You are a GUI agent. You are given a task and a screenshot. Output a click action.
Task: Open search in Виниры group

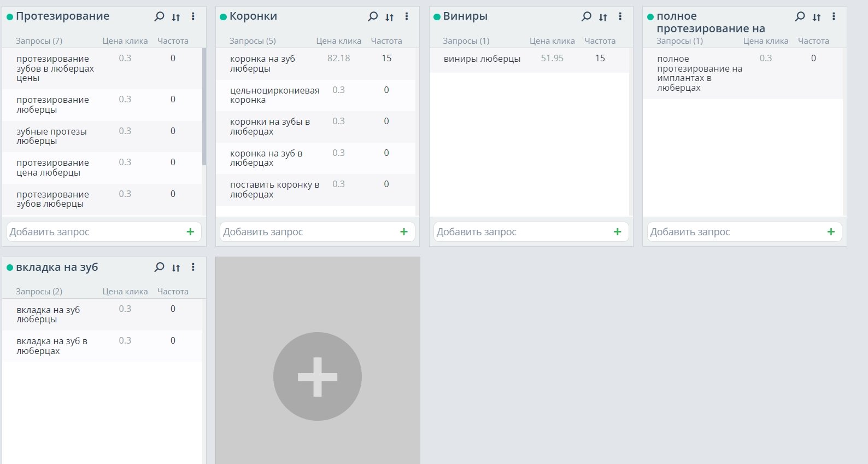[587, 16]
